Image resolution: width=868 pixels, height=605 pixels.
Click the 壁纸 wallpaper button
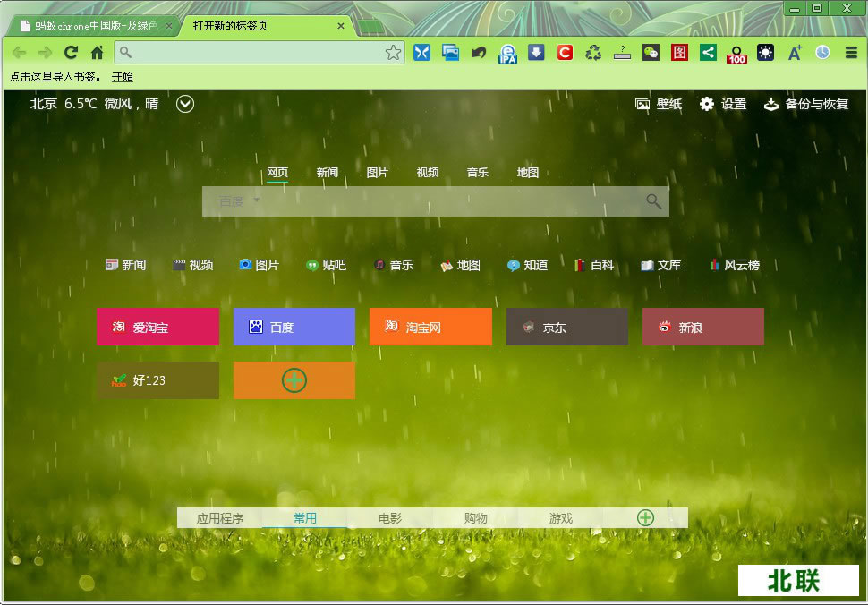point(659,104)
